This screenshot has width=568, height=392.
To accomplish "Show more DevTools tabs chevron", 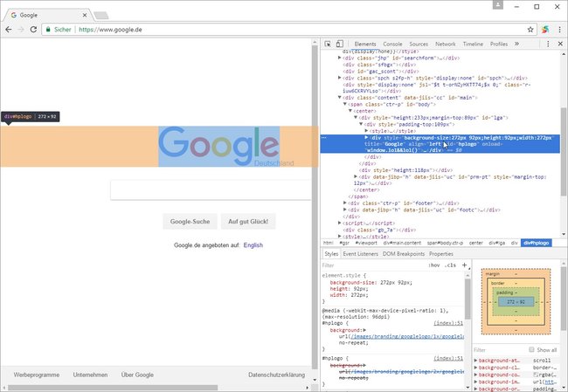I will (x=516, y=44).
